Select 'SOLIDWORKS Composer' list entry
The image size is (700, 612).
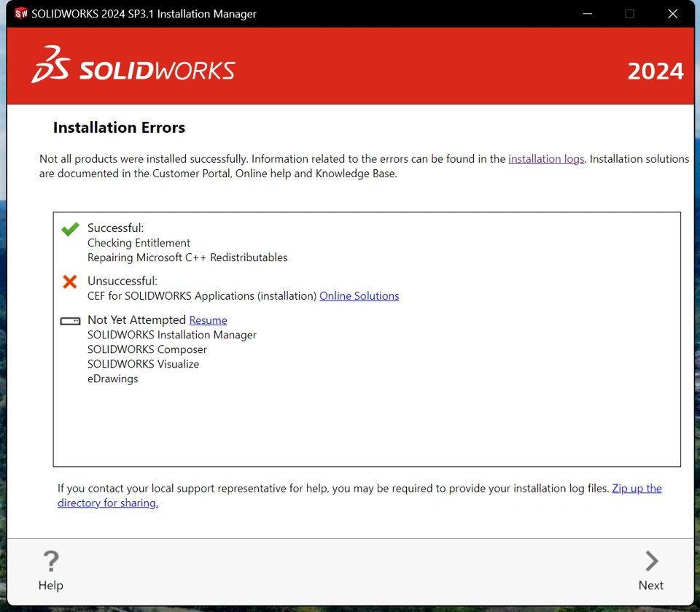147,349
